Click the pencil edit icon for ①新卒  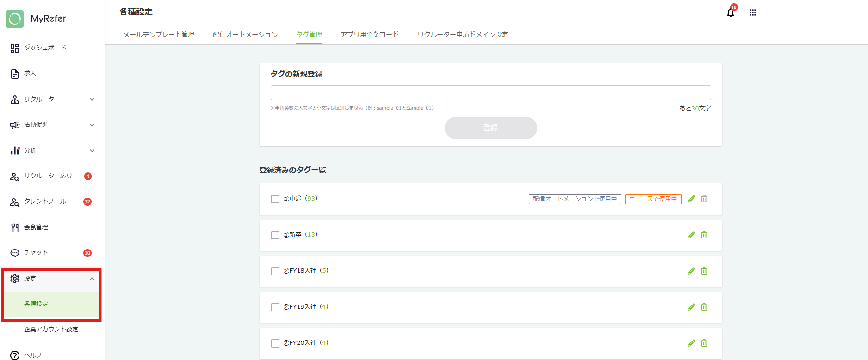(691, 235)
